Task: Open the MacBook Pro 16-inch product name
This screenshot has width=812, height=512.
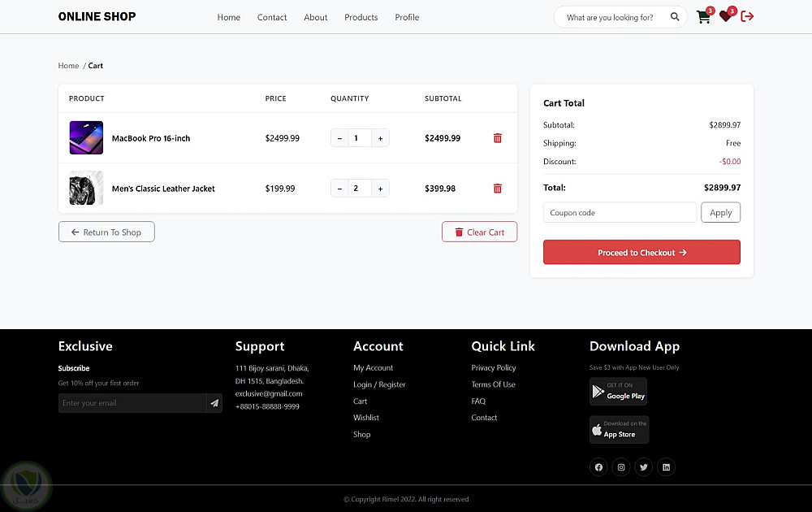Action: (151, 138)
